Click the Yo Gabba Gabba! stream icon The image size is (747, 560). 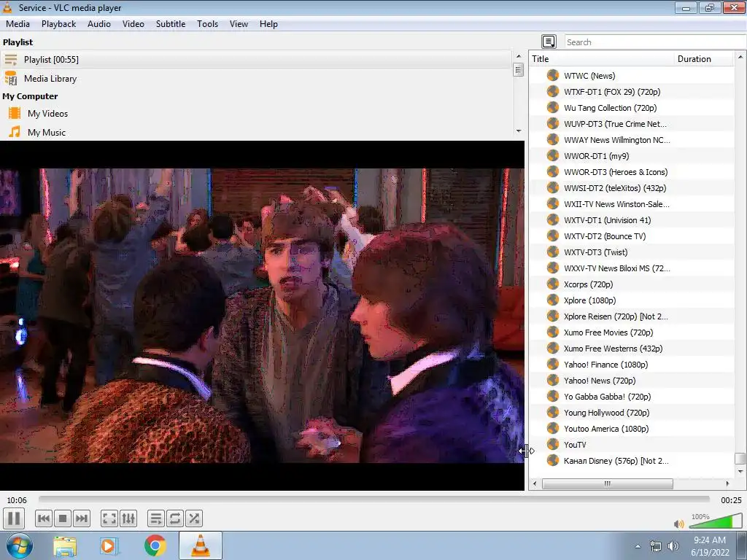click(553, 396)
